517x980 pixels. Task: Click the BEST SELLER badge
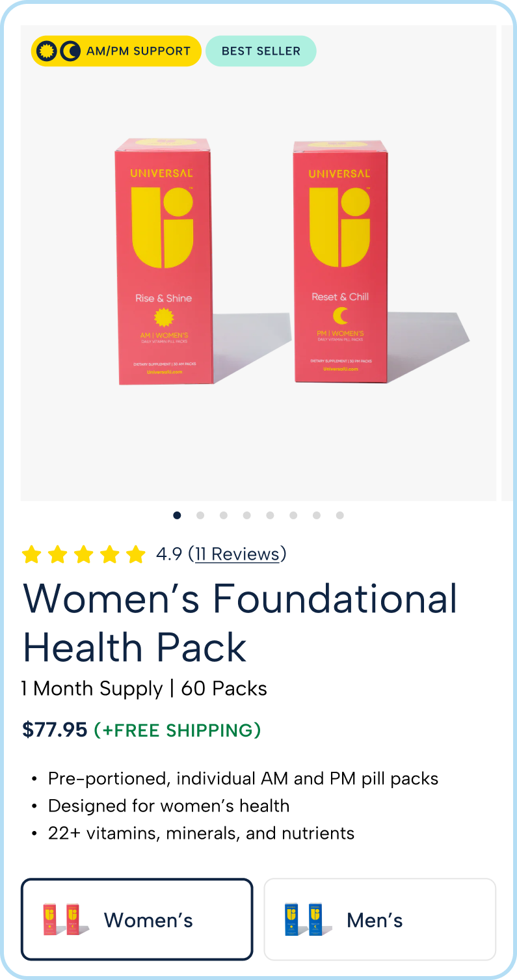[261, 51]
